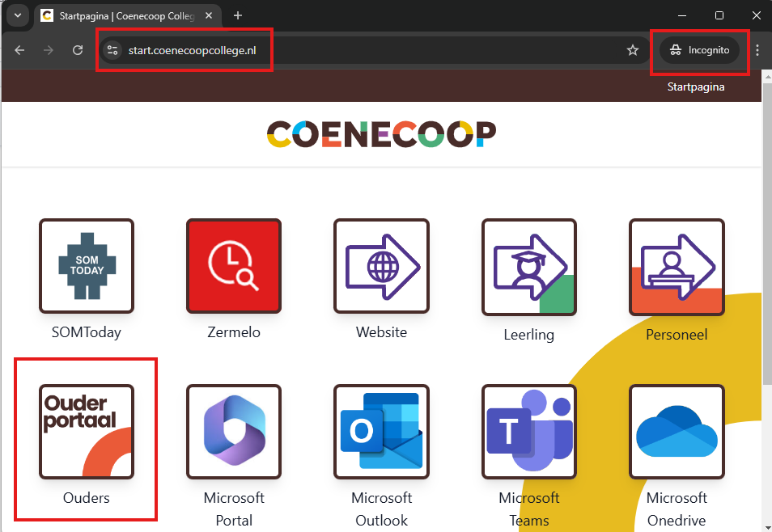Open the Microsoft Outlook icon
The height and width of the screenshot is (532, 772).
(x=382, y=432)
